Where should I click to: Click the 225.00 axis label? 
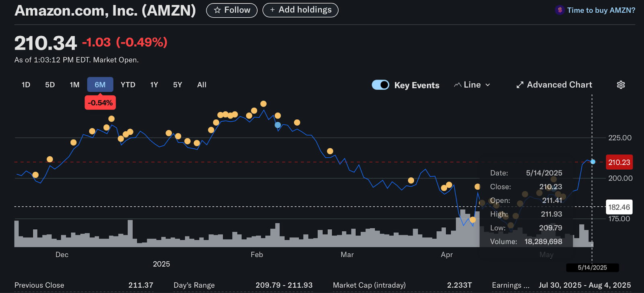[x=620, y=138]
